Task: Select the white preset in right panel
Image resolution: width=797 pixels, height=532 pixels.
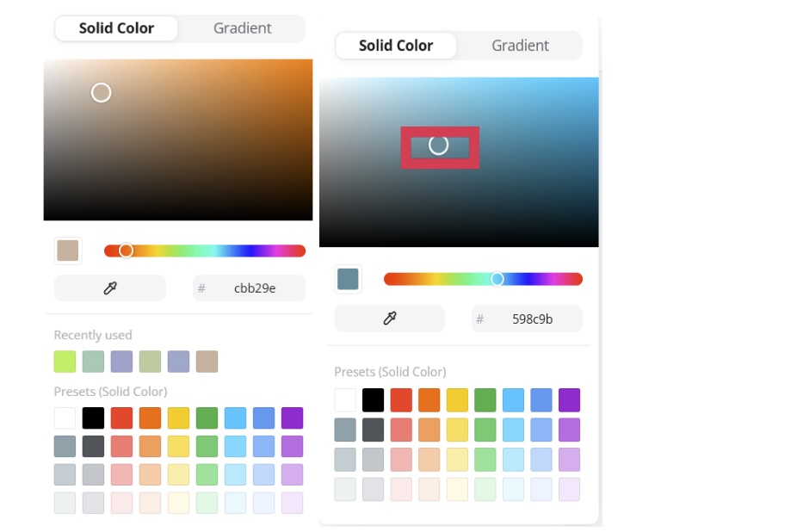Action: coord(345,400)
